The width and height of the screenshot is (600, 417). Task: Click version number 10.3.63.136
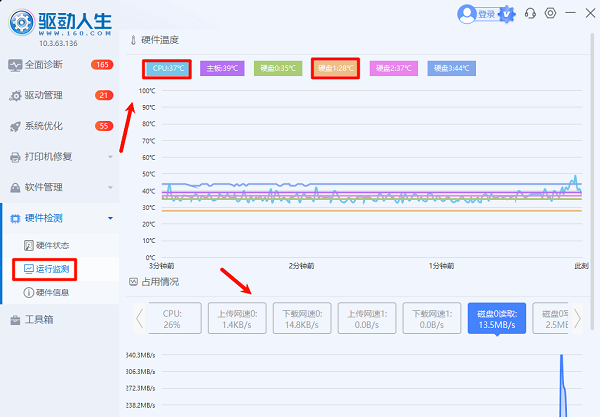[58, 43]
